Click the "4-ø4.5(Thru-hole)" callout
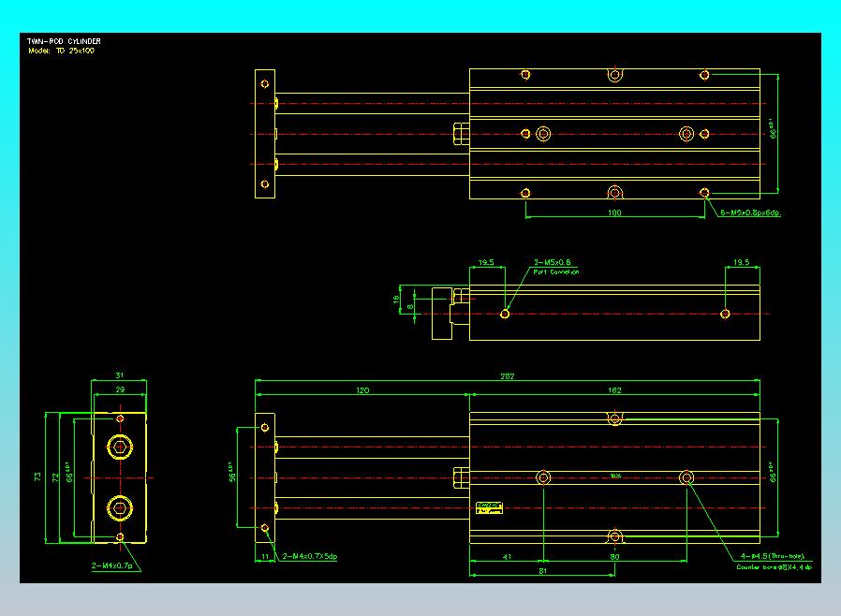 point(773,556)
